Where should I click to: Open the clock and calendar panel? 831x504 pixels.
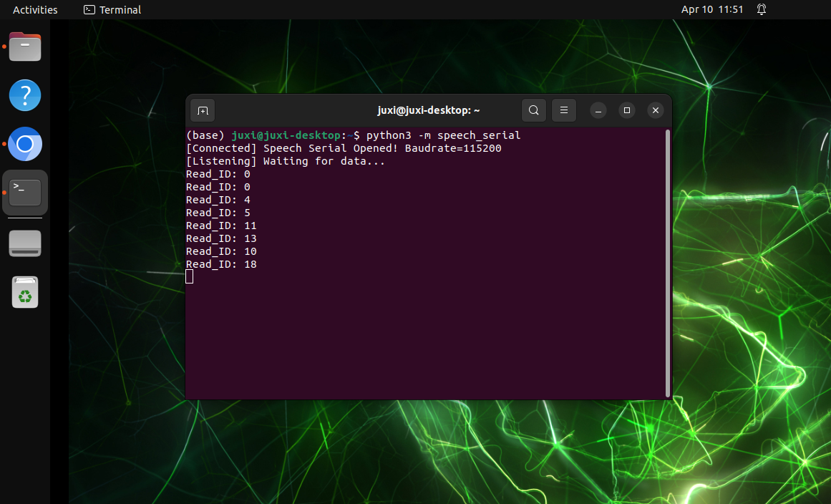tap(711, 9)
